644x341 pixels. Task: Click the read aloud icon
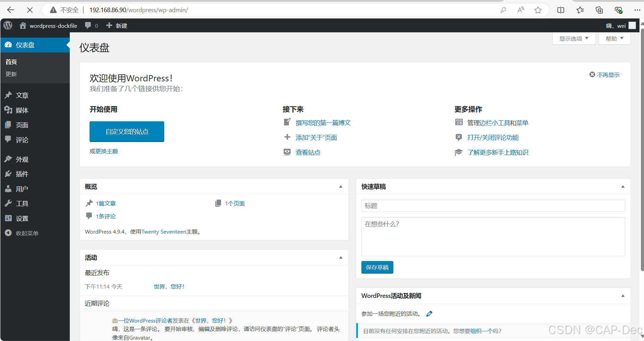[521, 10]
